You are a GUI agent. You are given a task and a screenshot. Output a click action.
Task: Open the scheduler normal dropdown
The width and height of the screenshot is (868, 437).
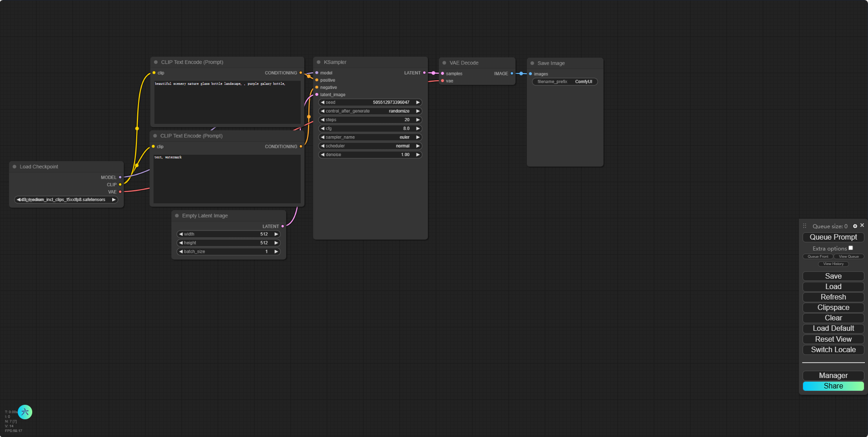[370, 146]
